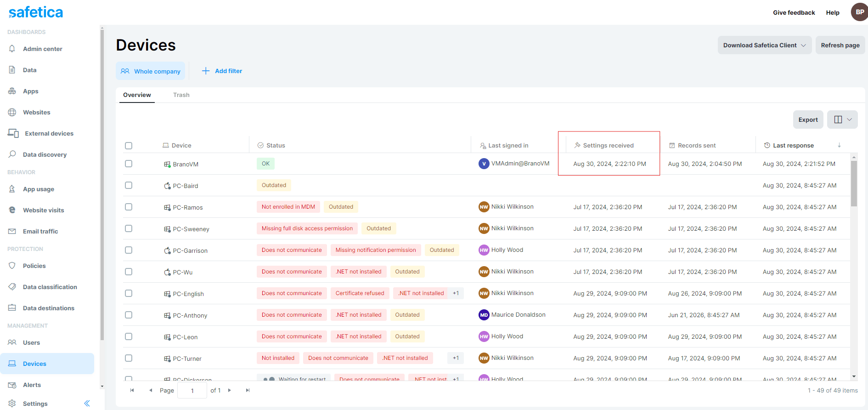Sort by Last response column arrow
The image size is (868, 410).
tap(839, 145)
